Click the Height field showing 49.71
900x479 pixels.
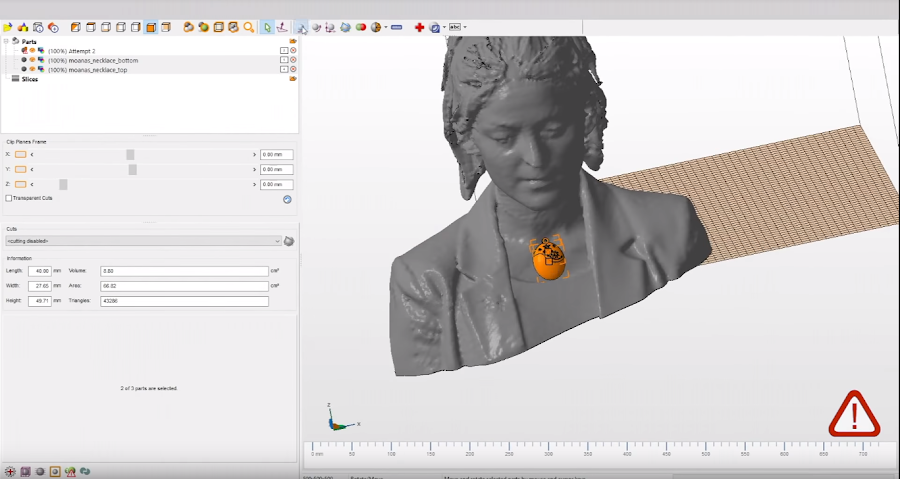[40, 301]
